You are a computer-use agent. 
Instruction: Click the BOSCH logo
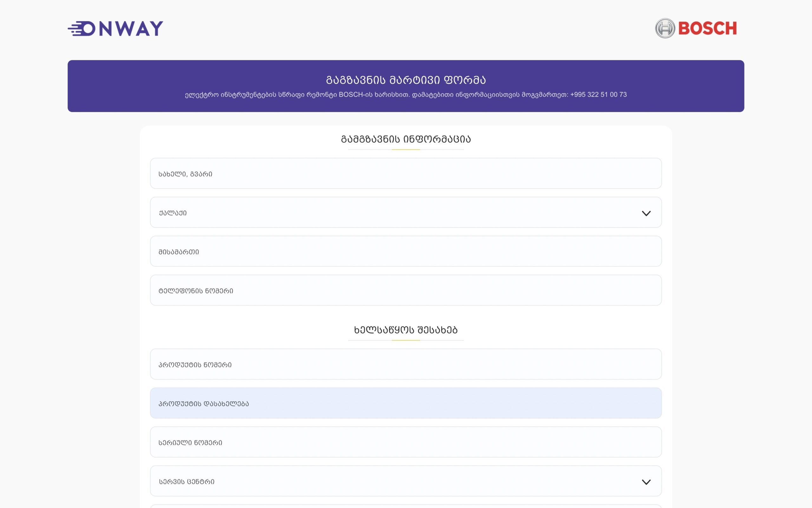(x=696, y=28)
